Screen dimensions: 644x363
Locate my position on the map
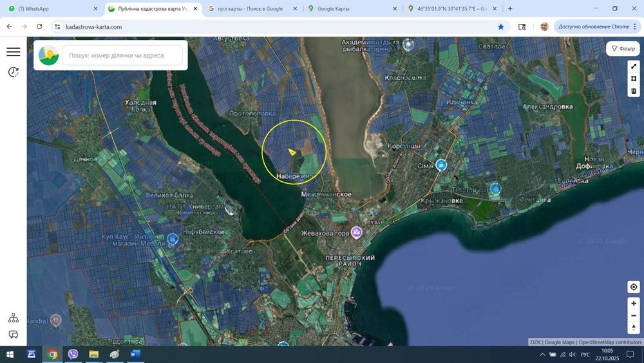pyautogui.click(x=633, y=287)
